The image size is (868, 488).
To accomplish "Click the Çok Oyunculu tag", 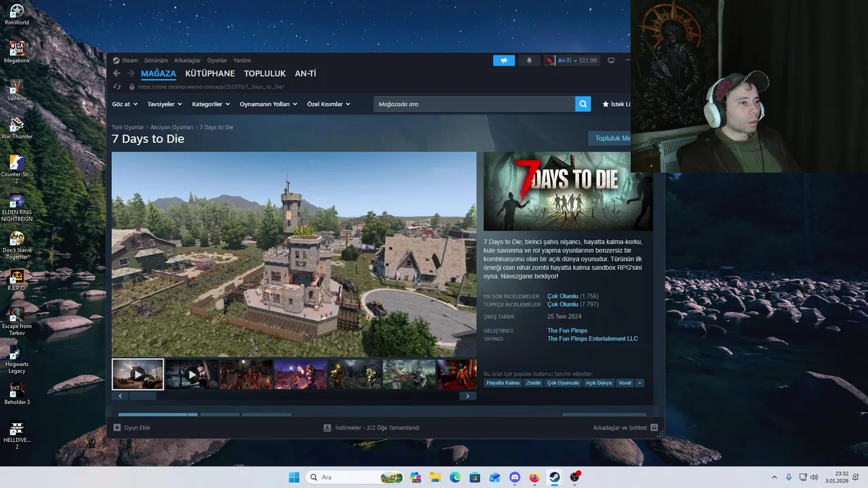I will [564, 383].
